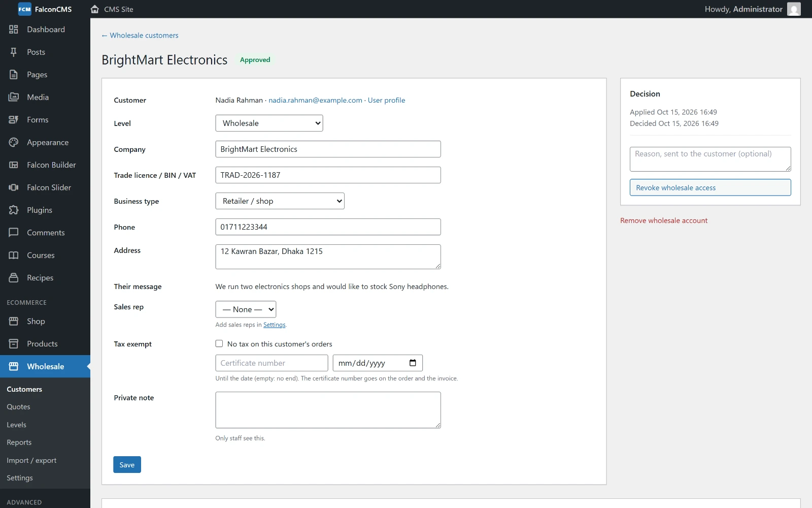Click the CMS Site home icon
Image resolution: width=812 pixels, height=508 pixels.
coord(94,9)
